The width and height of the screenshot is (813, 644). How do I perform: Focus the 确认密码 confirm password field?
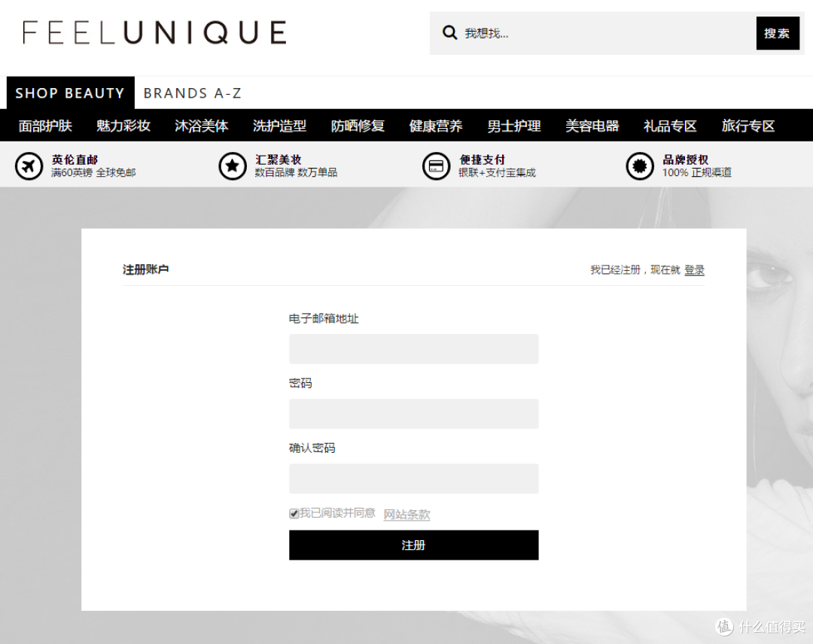point(414,478)
